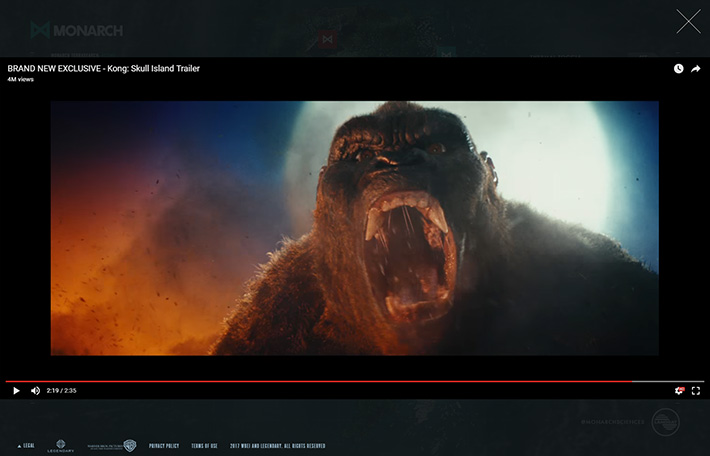Click the unplayed end of progress bar
This screenshot has width=710, height=456.
pos(668,381)
